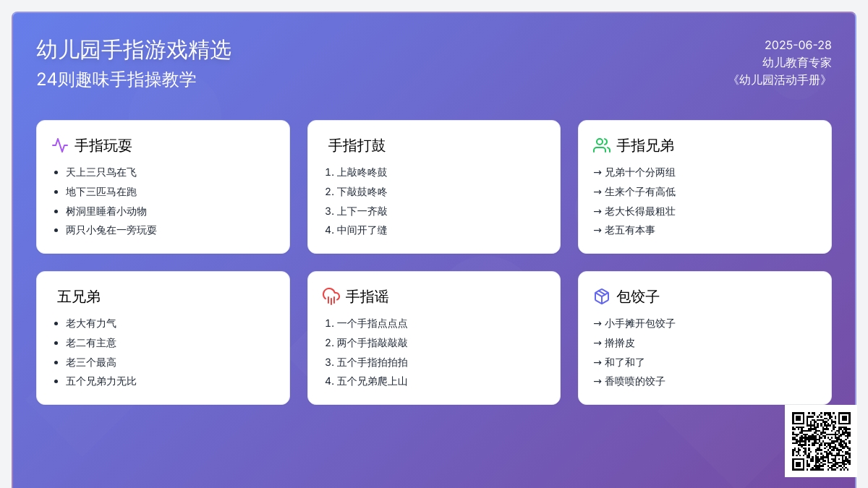This screenshot has width=868, height=488.
Task: Click the box icon beside 包饺子
Action: coord(602,296)
